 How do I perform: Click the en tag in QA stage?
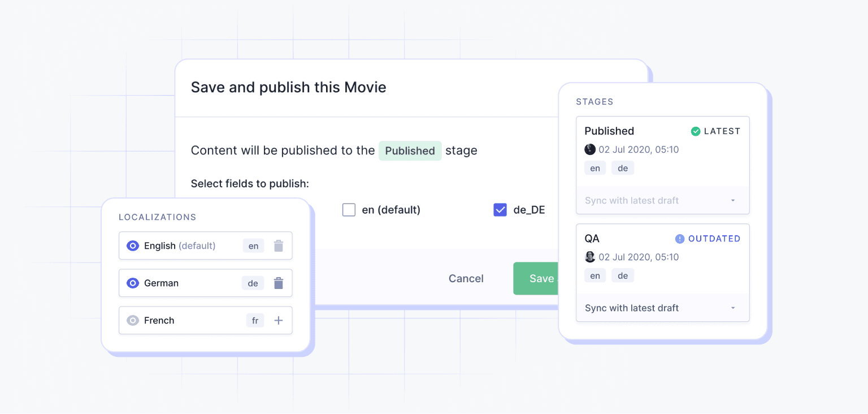click(595, 275)
